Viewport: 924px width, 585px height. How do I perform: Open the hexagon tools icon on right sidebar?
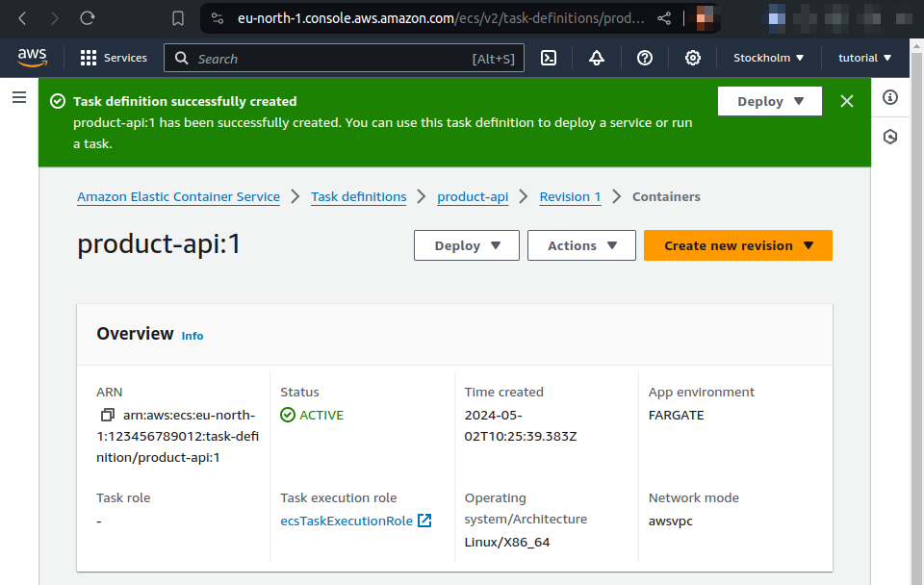tap(889, 137)
